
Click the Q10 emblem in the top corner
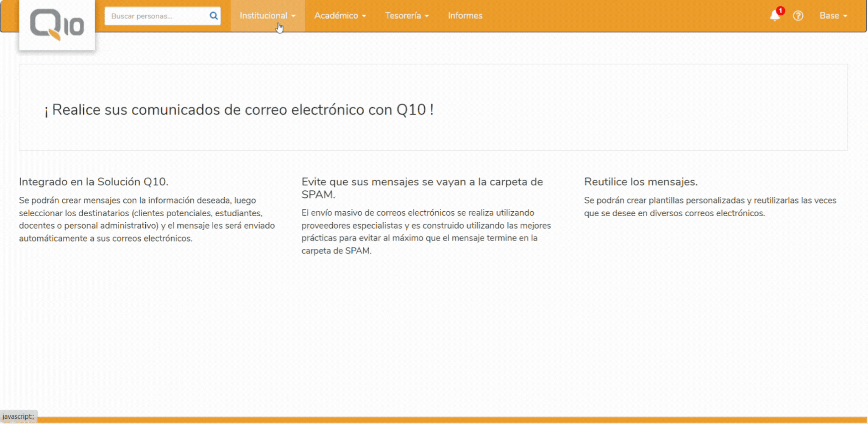(x=57, y=24)
